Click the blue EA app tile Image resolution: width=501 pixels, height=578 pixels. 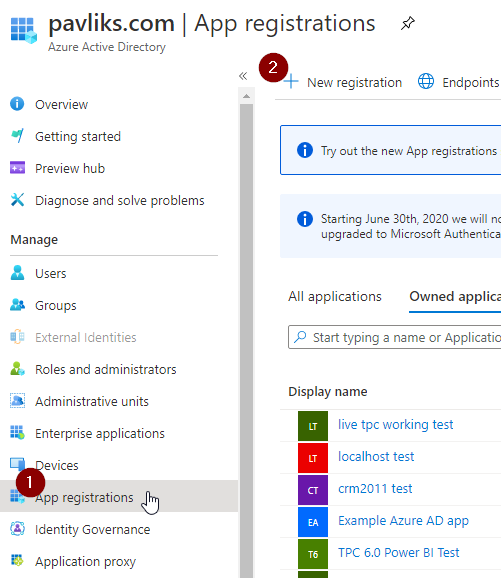click(313, 522)
